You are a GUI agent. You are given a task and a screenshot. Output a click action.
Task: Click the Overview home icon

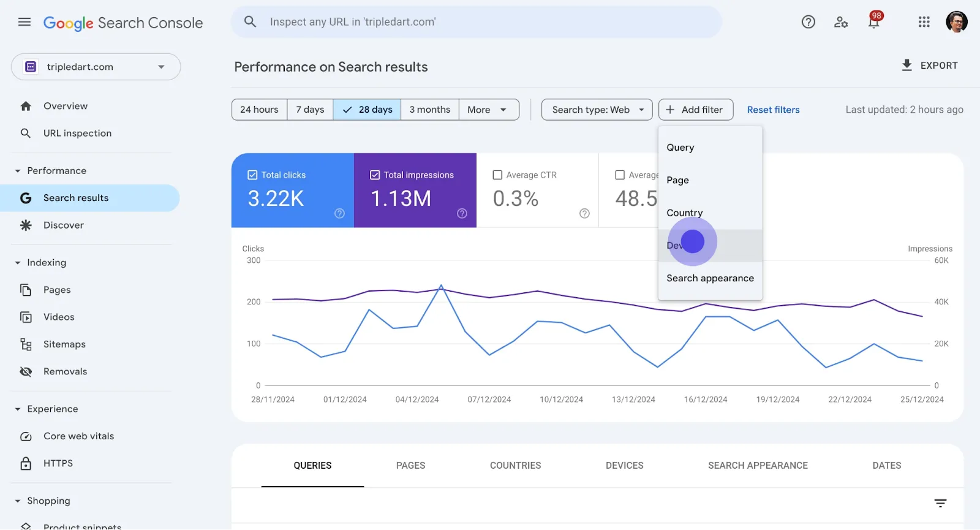(x=26, y=106)
